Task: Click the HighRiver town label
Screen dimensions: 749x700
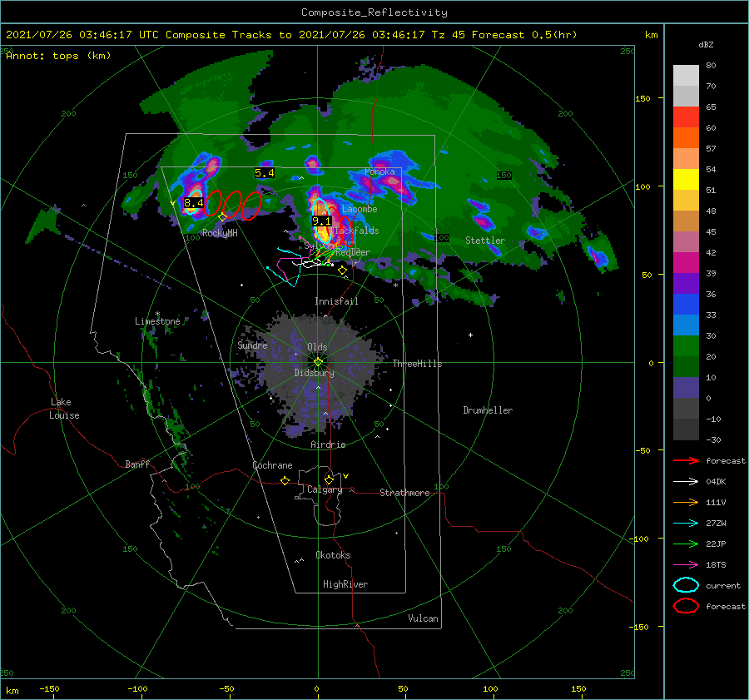Action: (345, 584)
